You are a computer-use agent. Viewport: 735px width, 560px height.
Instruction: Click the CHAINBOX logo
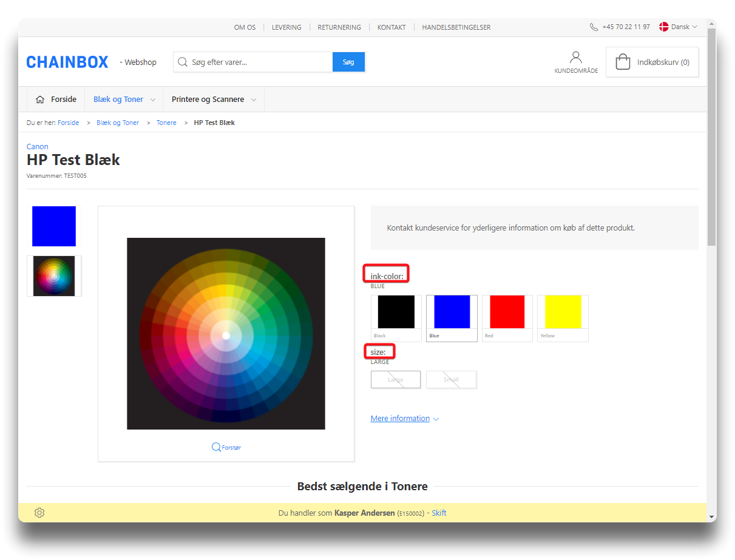(x=67, y=62)
